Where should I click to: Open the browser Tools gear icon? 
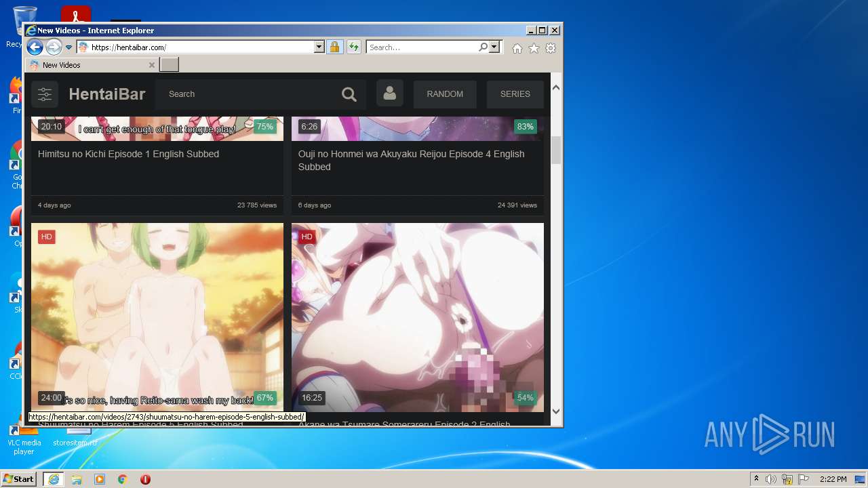(x=551, y=48)
